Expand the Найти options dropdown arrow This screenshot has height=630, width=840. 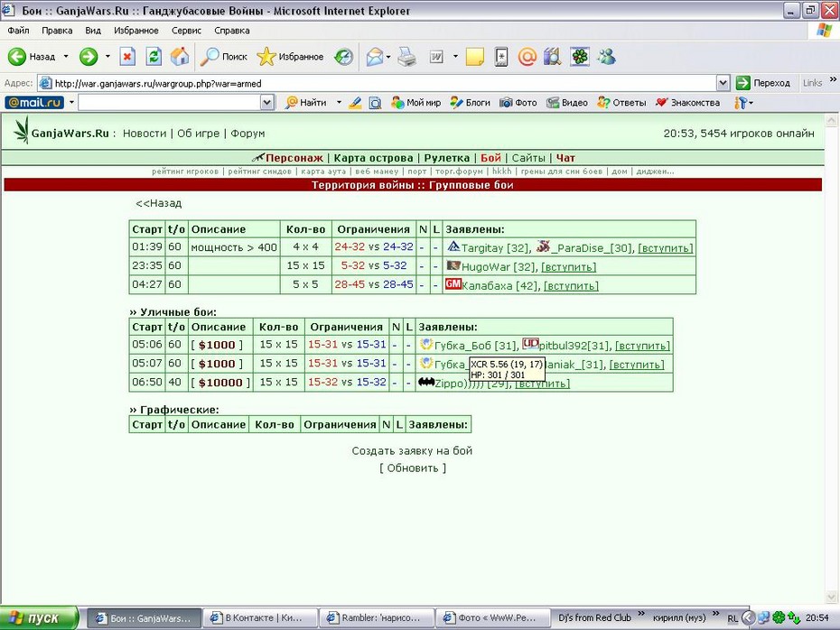339,103
